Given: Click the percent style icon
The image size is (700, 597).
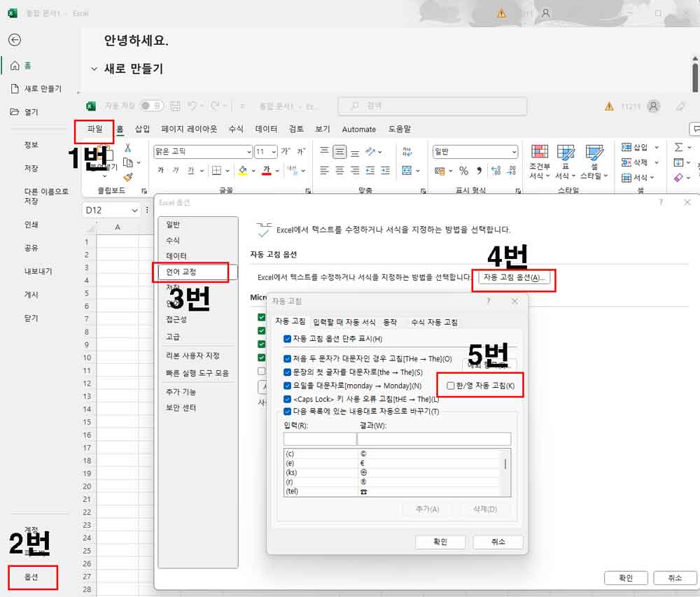Looking at the screenshot, I should pos(464,171).
